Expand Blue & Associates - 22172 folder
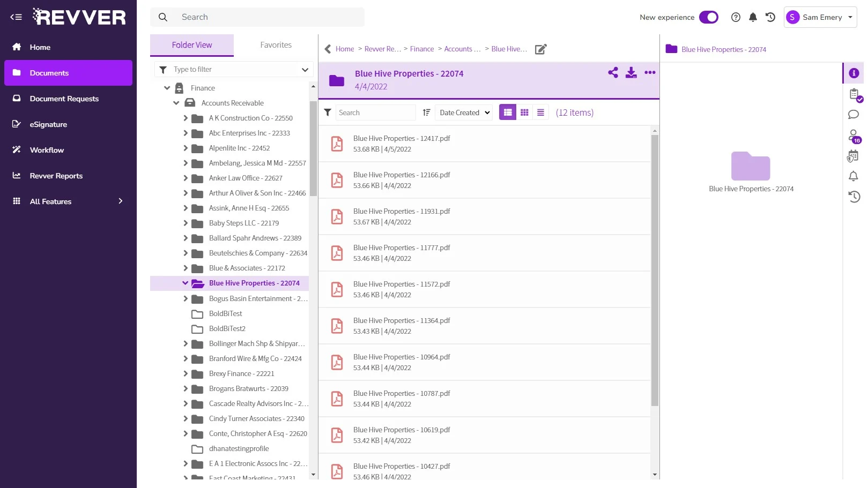Screen dimensions: 868x488 [186, 268]
